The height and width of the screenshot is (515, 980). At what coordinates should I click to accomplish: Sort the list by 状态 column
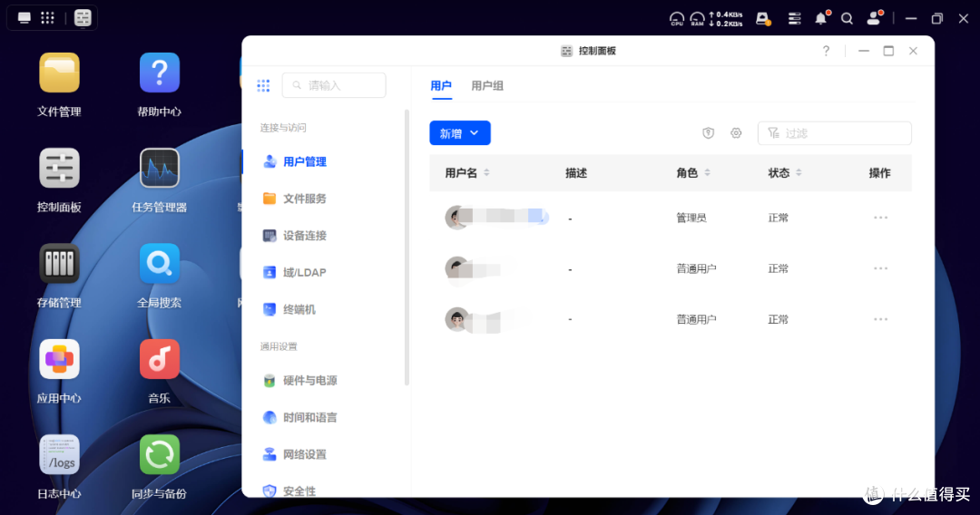[x=799, y=173]
